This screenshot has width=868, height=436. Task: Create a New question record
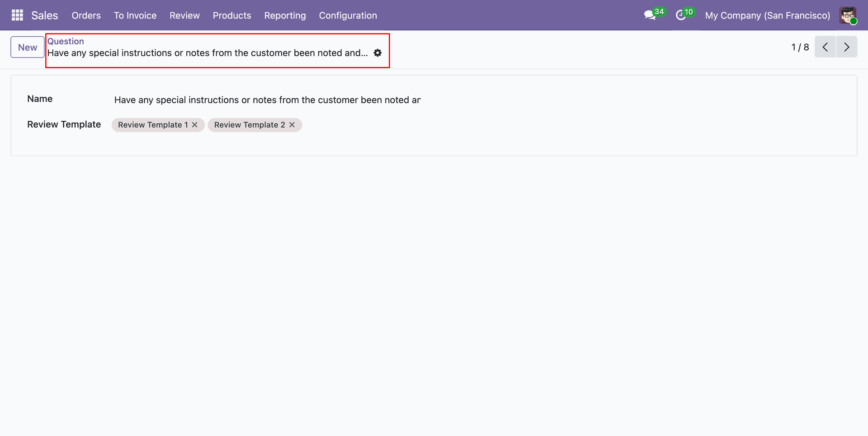28,47
